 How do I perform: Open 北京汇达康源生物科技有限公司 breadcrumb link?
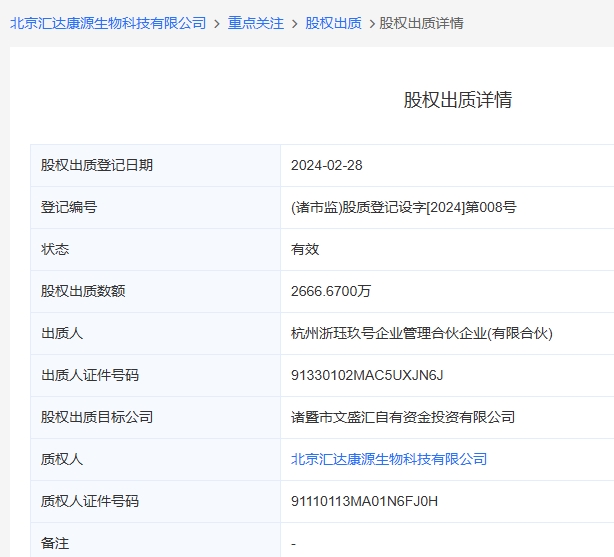click(108, 23)
